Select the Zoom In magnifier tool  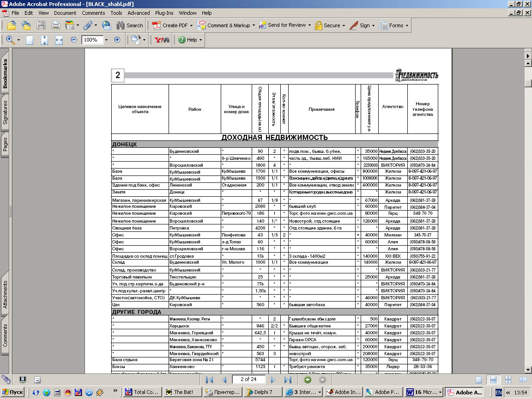(10, 40)
